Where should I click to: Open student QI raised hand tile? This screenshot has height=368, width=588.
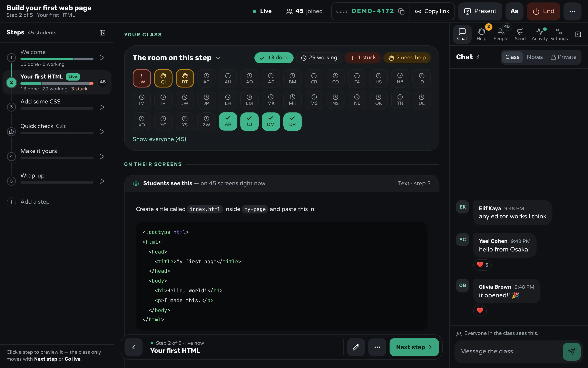tap(163, 78)
